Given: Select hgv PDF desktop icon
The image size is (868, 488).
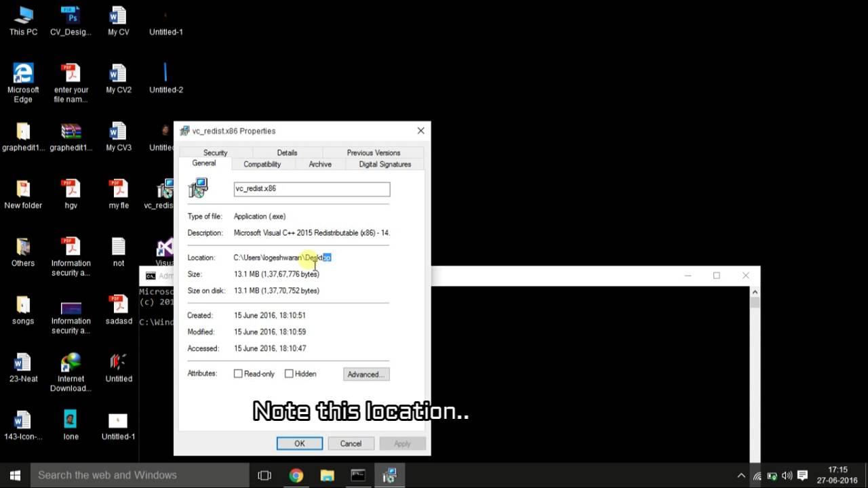Looking at the screenshot, I should [x=71, y=194].
